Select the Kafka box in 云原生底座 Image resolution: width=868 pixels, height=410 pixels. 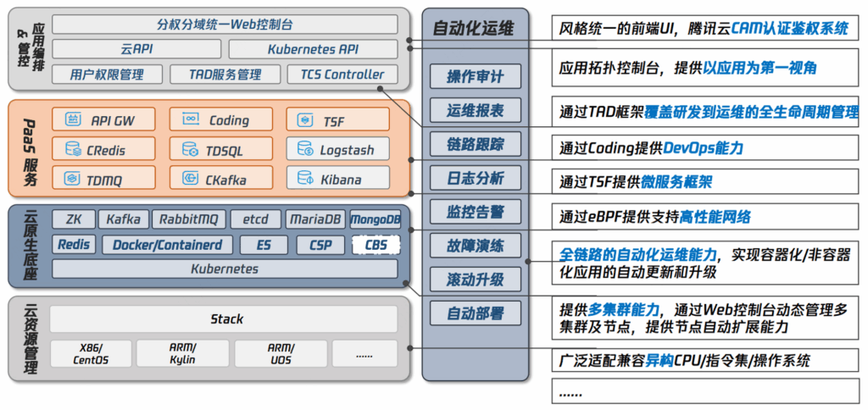(124, 219)
